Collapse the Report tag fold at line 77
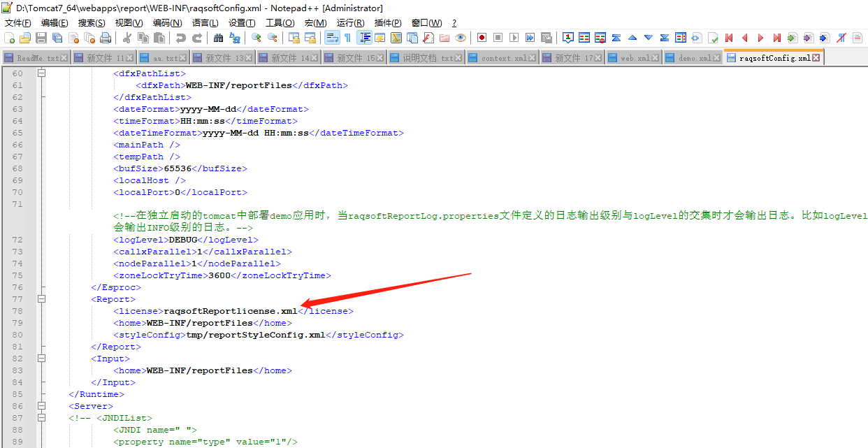 pos(41,299)
